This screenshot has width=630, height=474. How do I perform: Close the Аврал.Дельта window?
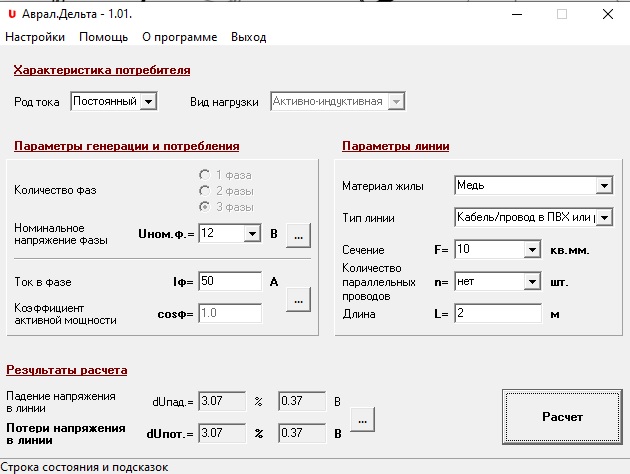[x=608, y=14]
